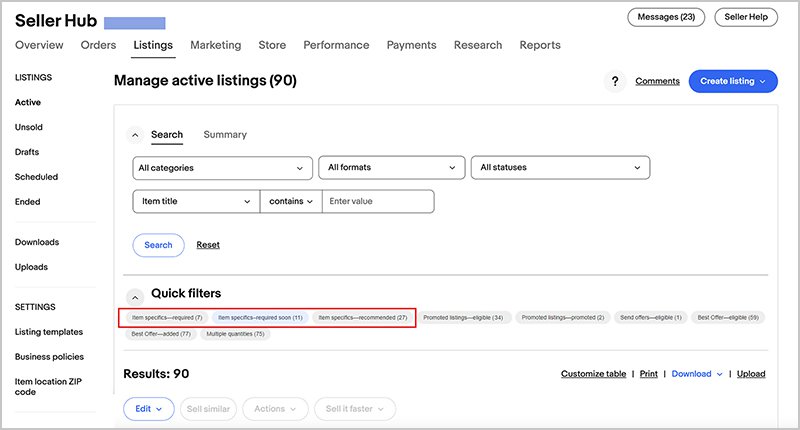Open Active listings in sidebar
This screenshot has width=800, height=430.
pyautogui.click(x=28, y=103)
